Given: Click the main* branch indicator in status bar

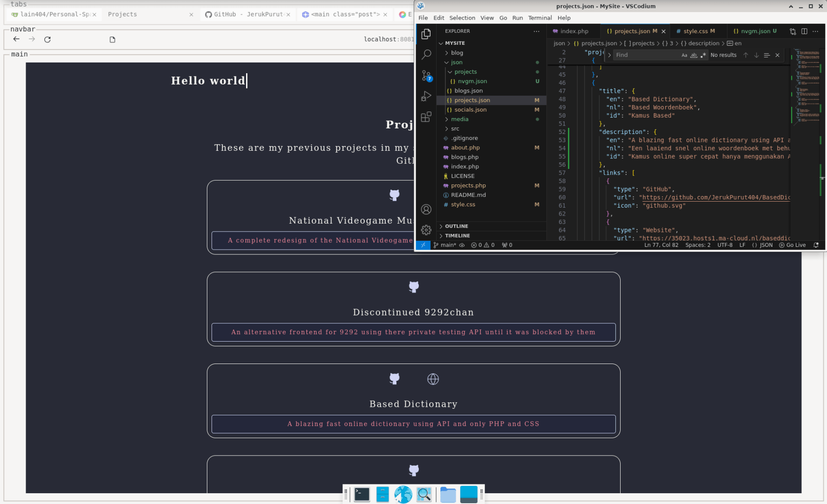Looking at the screenshot, I should tap(445, 245).
